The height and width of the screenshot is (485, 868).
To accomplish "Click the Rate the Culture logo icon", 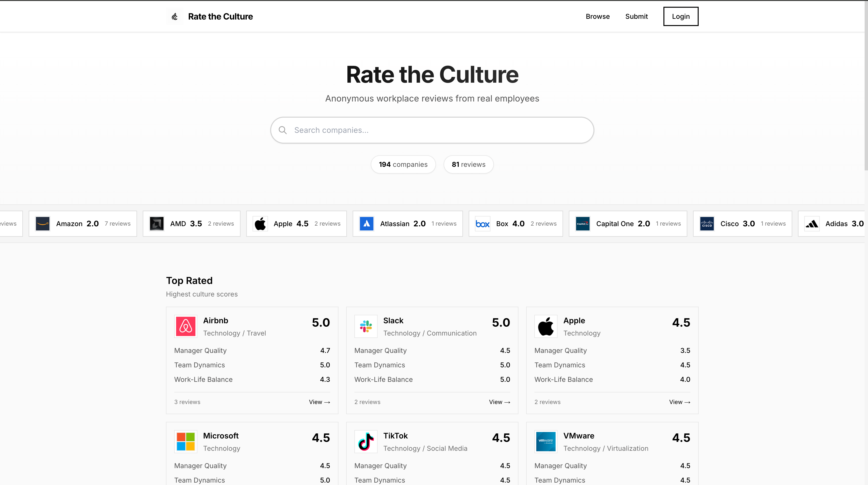I will tap(175, 16).
